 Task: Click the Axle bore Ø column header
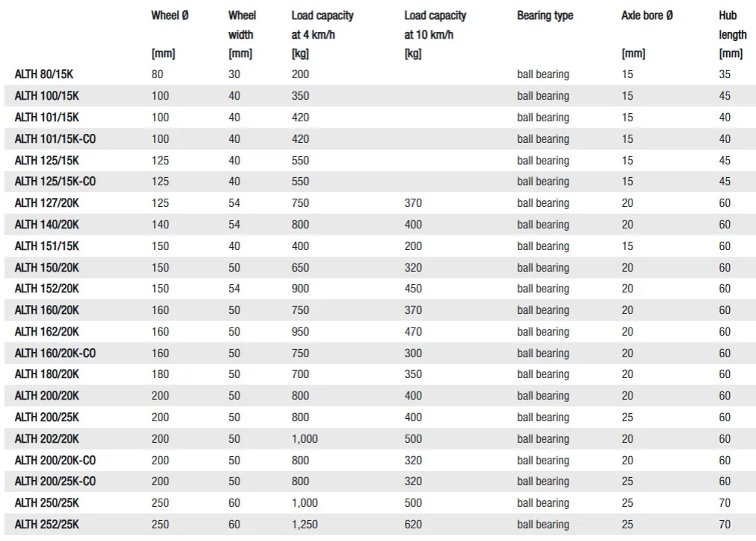647,16
